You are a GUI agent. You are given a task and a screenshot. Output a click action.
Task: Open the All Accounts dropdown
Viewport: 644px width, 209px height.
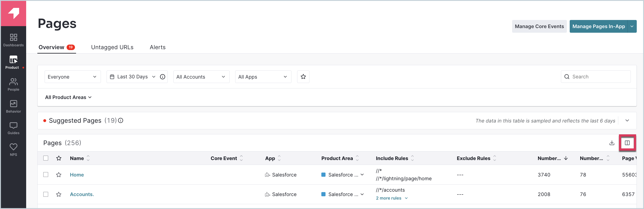coord(201,77)
